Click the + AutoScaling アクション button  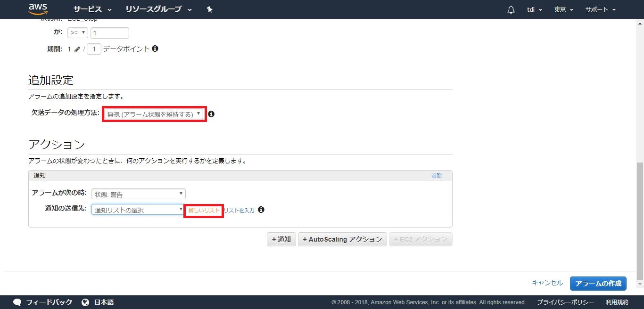(342, 239)
